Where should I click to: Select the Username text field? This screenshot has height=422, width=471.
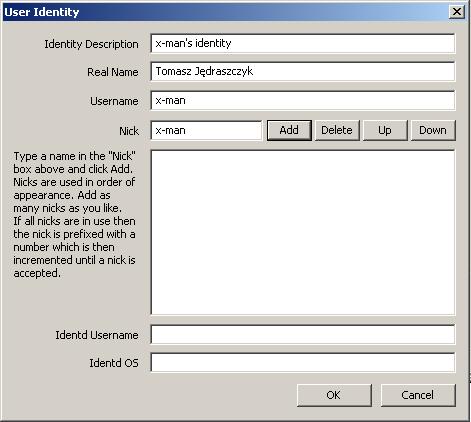pos(303,101)
